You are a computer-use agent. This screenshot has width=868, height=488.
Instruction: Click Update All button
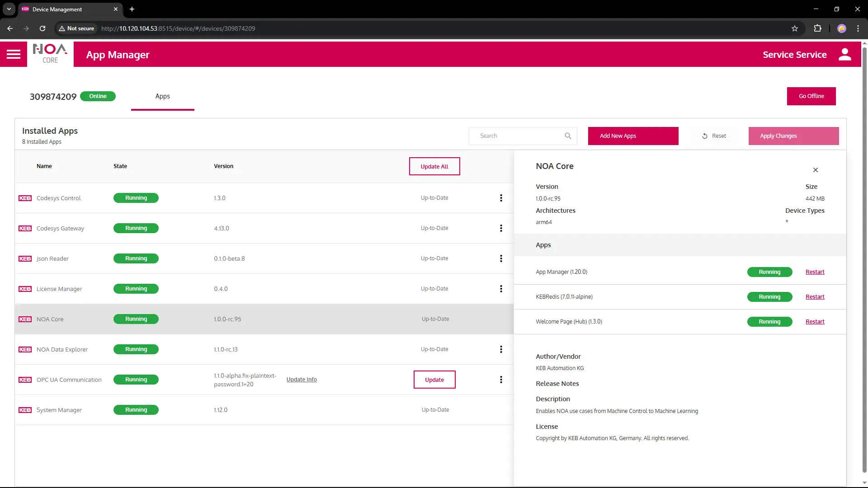pyautogui.click(x=434, y=166)
